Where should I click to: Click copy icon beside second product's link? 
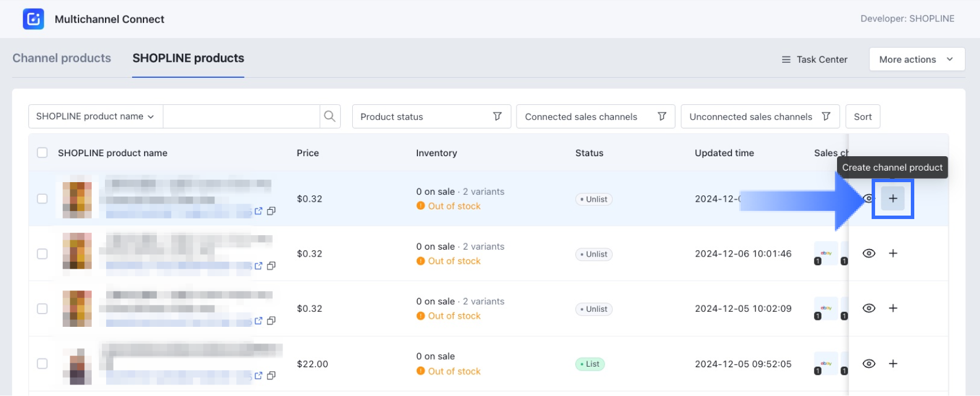[x=271, y=266]
